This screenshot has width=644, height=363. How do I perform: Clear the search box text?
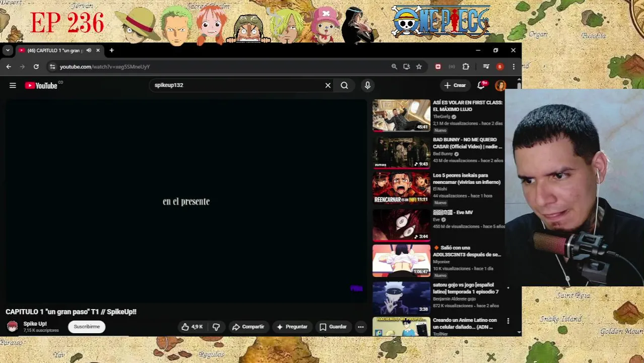pyautogui.click(x=328, y=85)
